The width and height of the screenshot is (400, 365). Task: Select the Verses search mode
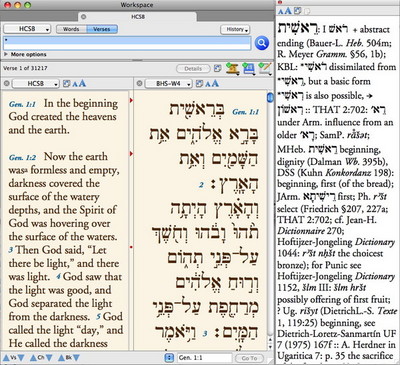pos(102,29)
